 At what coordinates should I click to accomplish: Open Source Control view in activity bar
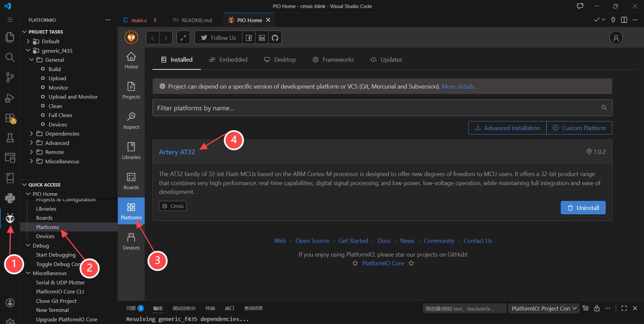click(x=10, y=77)
